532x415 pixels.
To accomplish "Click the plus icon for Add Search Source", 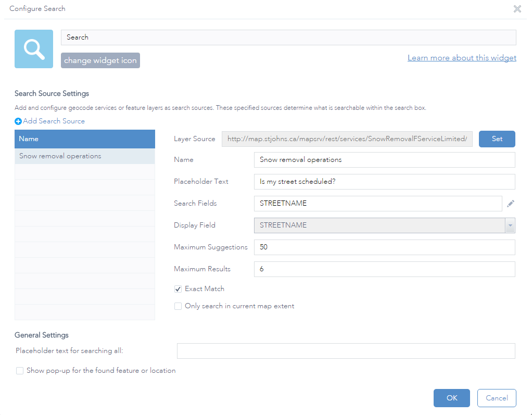I will (18, 121).
